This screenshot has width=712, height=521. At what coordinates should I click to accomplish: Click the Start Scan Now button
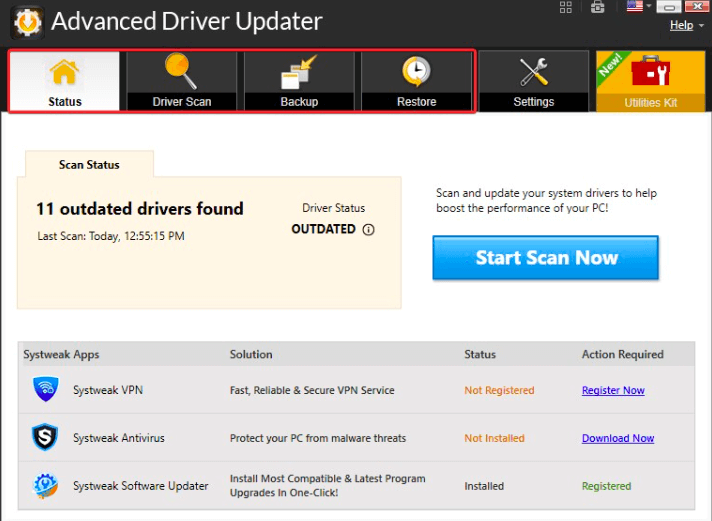(x=545, y=258)
